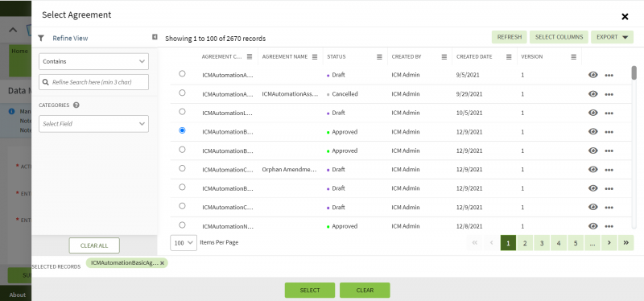Click the ICMAutomationN... agreement code cell

(228, 226)
